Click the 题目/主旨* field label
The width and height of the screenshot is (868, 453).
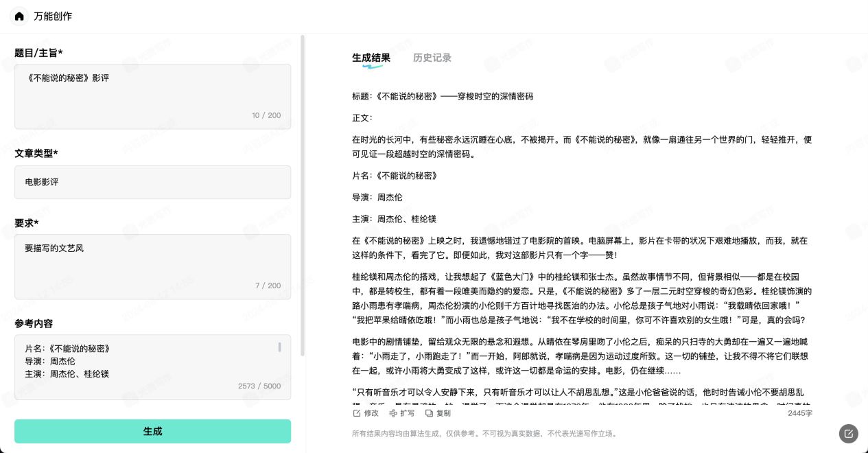38,53
